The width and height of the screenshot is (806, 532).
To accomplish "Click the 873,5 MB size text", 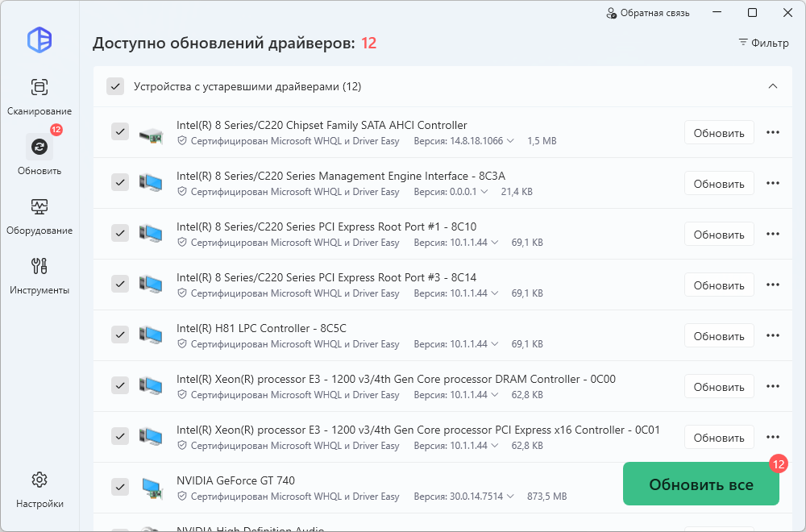I will pos(547,497).
